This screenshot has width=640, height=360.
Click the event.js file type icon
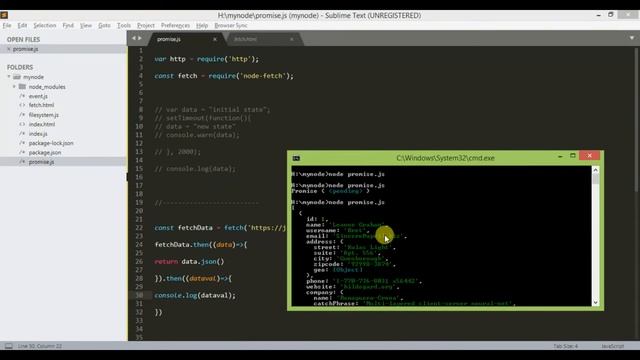click(22, 96)
